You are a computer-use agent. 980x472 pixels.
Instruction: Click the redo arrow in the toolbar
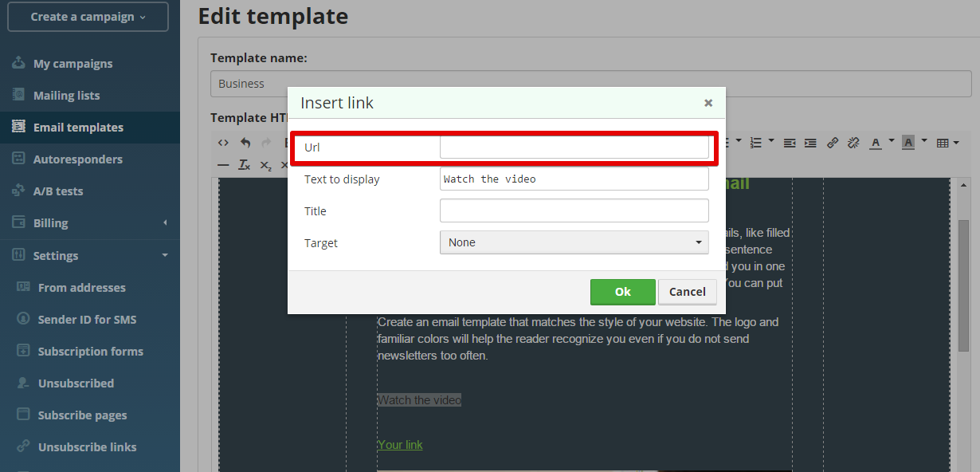point(266,143)
